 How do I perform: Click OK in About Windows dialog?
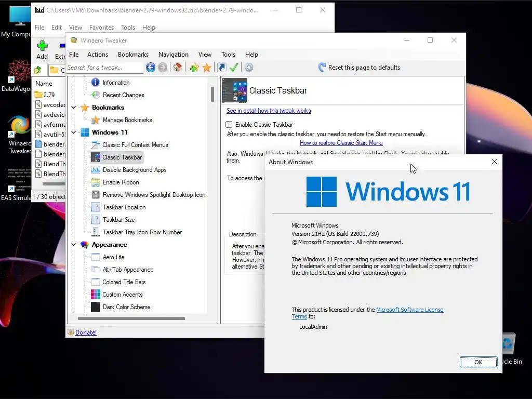coord(478,362)
